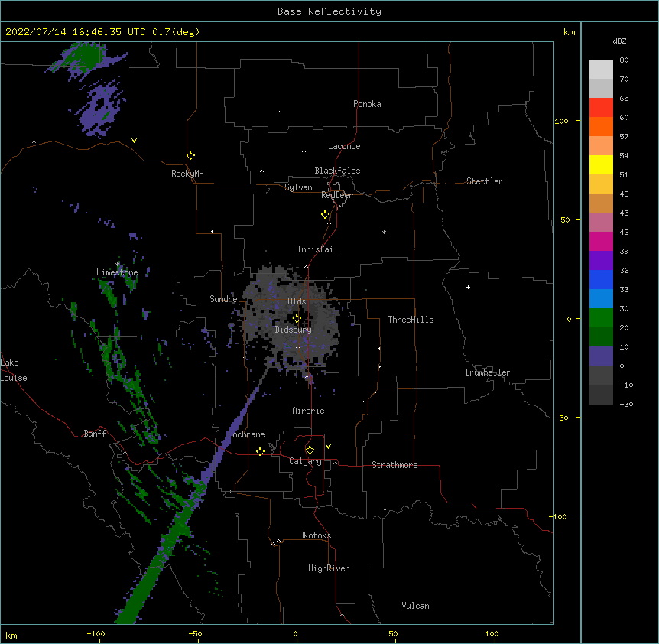Screen dimensions: 659x644
Task: Click the HighRiver label
Action: click(329, 568)
